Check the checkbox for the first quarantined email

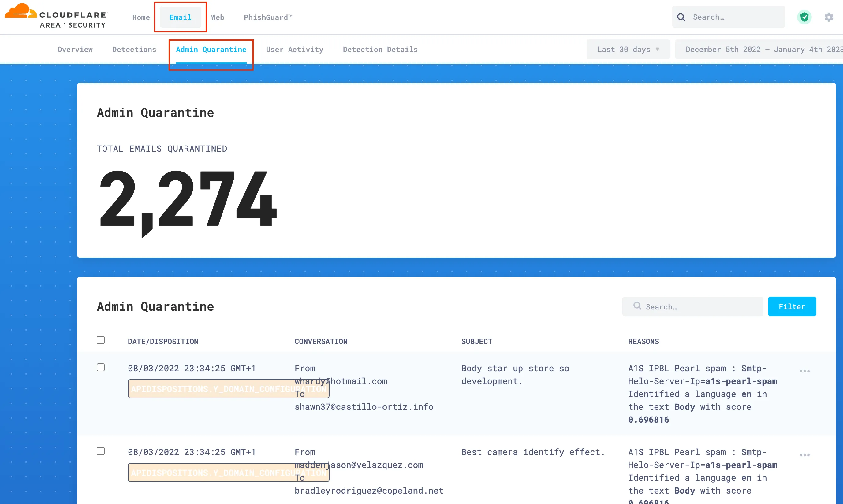(101, 367)
